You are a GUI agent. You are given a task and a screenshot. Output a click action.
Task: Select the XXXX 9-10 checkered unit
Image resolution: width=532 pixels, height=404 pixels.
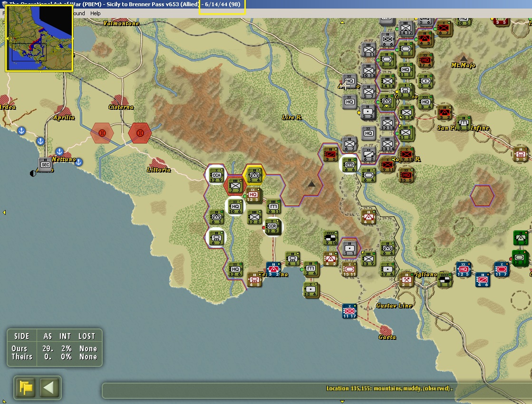[x=330, y=238]
